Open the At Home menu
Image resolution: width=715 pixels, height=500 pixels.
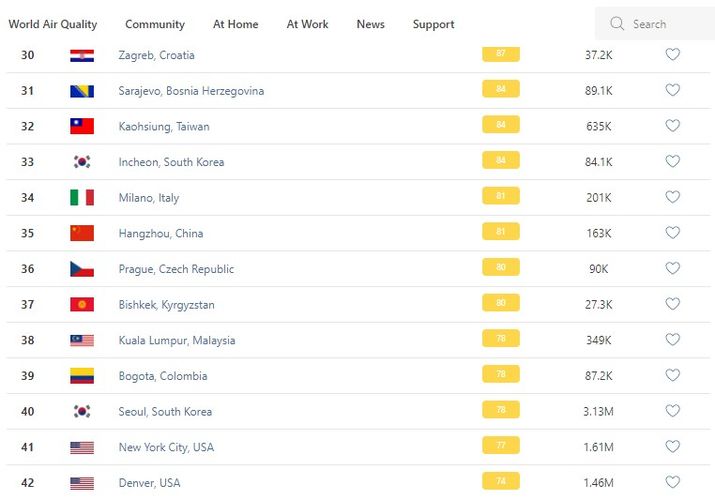(x=235, y=24)
